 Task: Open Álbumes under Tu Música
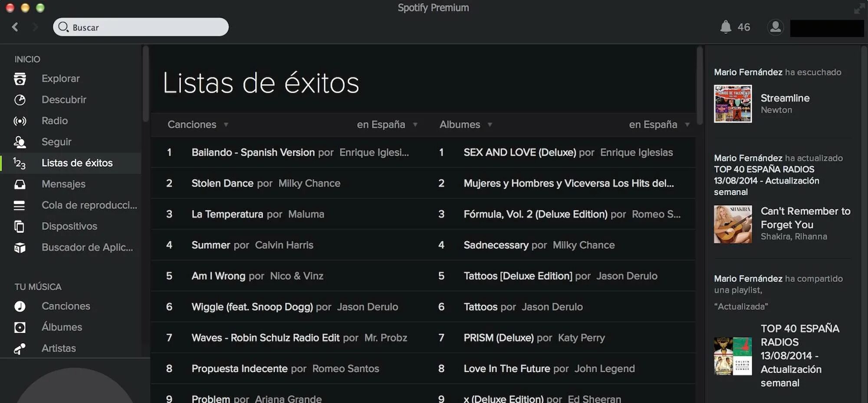pyautogui.click(x=62, y=327)
